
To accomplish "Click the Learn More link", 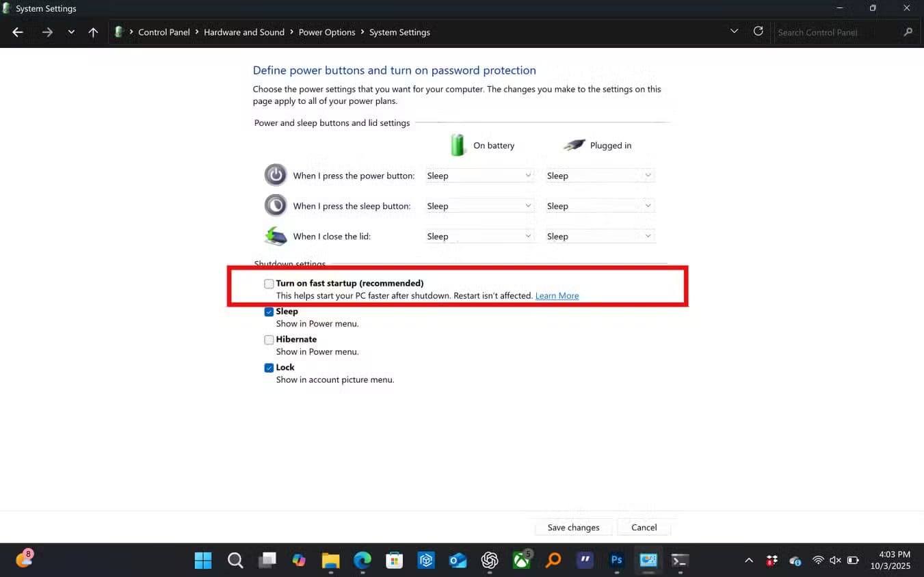I will click(x=557, y=296).
